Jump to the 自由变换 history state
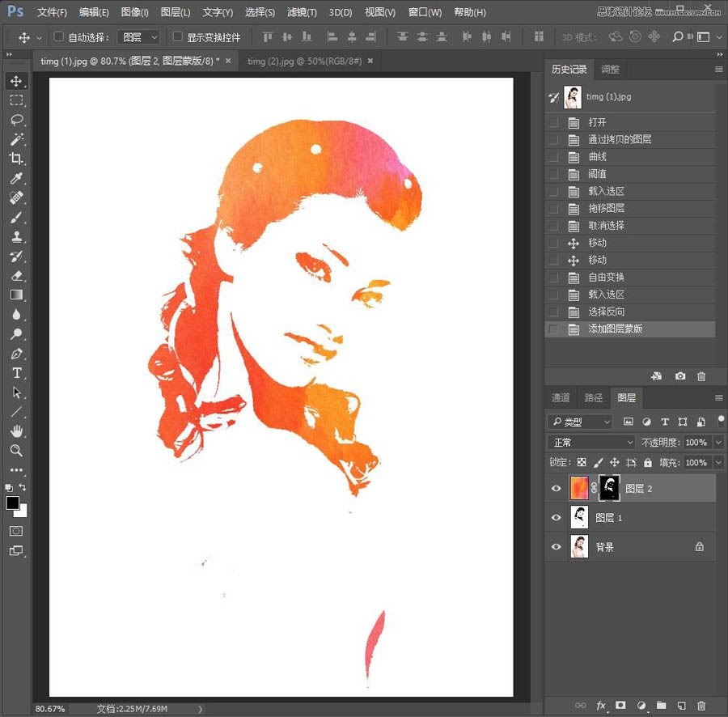The image size is (728, 717). 606,278
